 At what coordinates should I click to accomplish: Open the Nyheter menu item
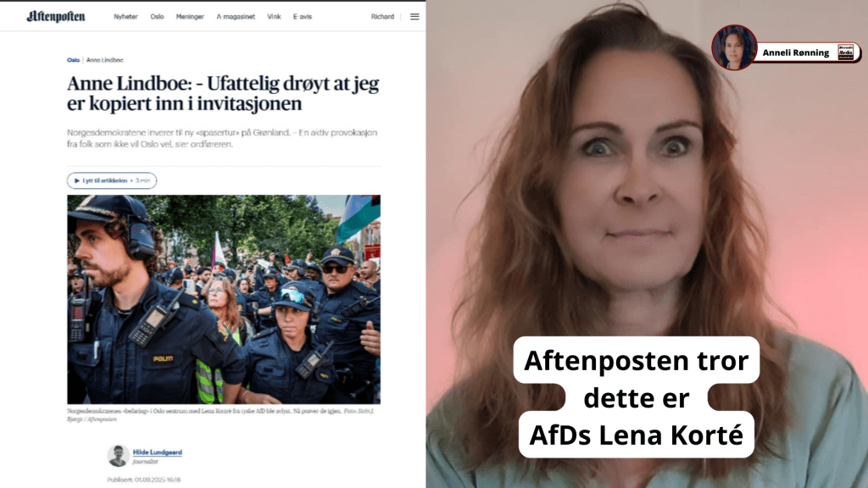pos(125,17)
